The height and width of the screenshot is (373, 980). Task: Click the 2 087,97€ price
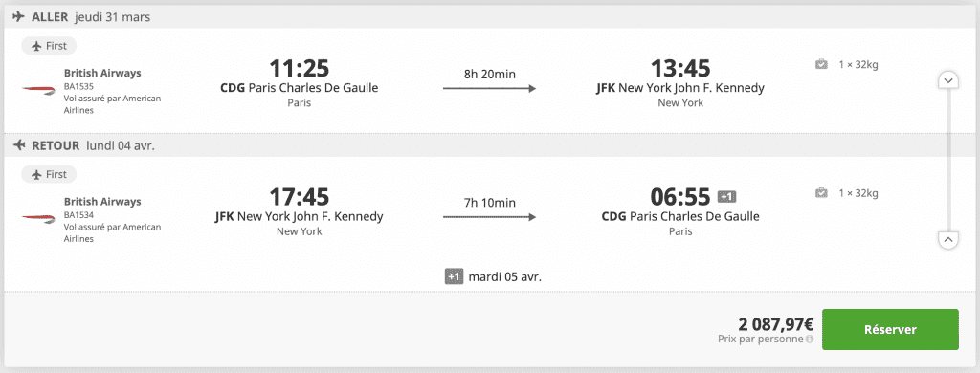[x=775, y=325]
